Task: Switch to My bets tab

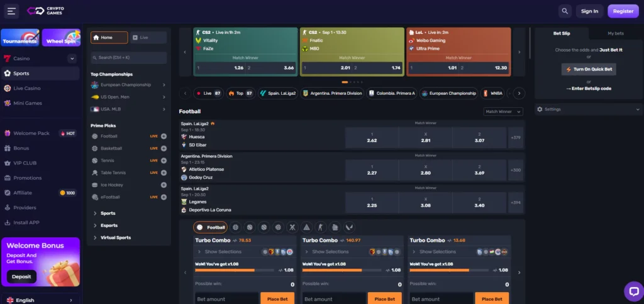Action: 616,33
